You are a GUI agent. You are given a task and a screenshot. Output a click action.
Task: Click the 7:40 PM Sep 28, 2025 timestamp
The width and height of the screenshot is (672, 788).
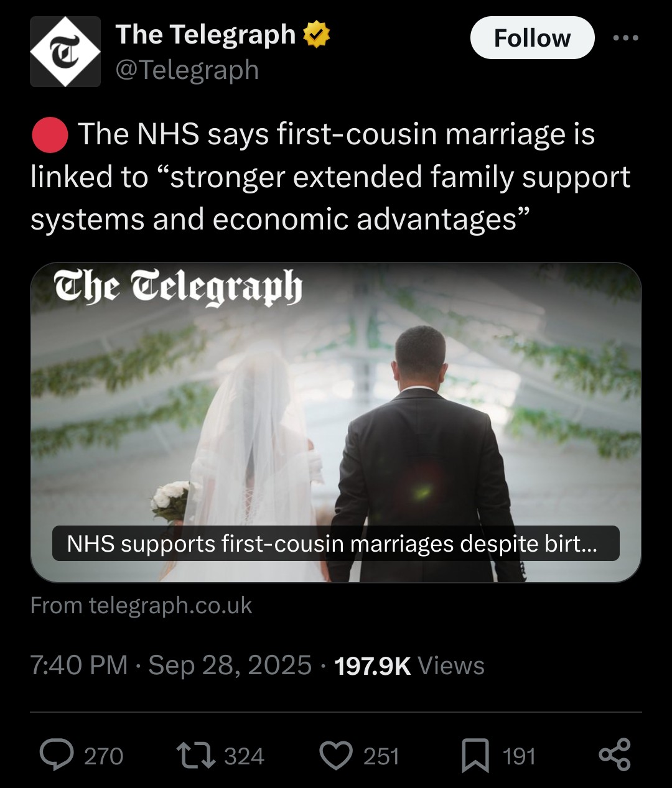[170, 665]
